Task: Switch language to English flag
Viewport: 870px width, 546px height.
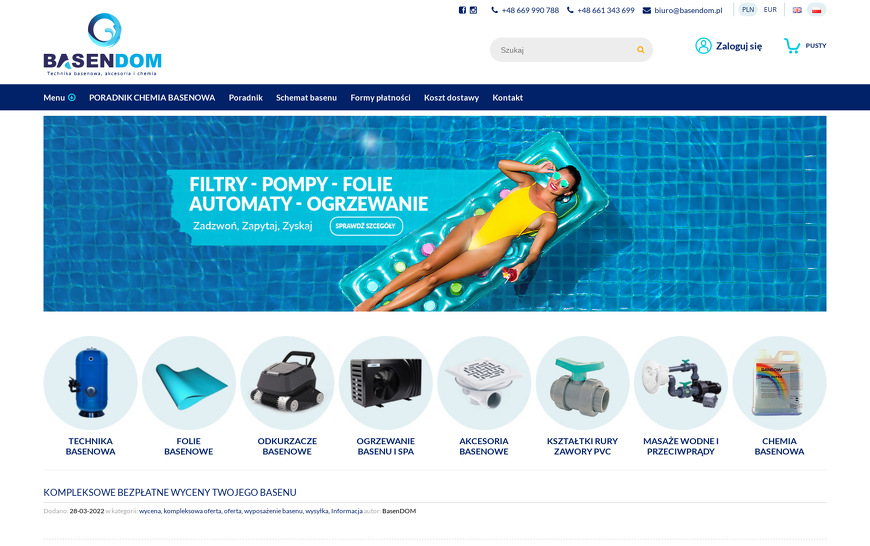Action: pyautogui.click(x=797, y=10)
